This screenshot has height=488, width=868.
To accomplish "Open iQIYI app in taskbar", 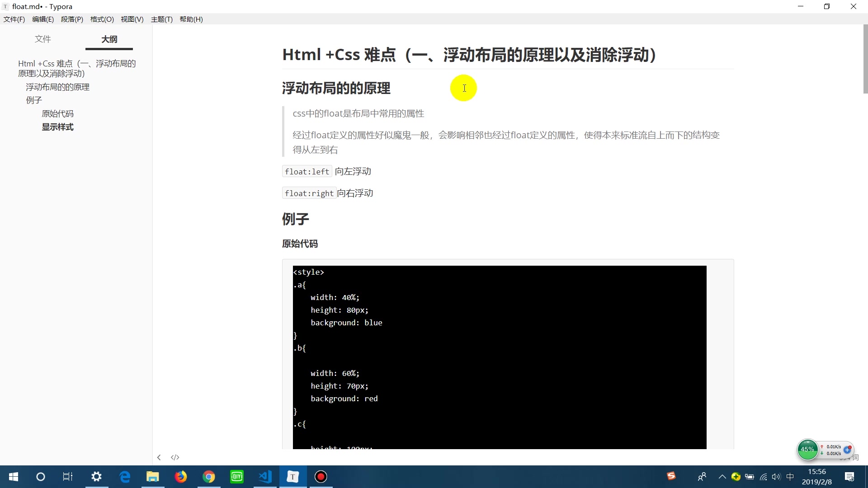I will coord(237,477).
